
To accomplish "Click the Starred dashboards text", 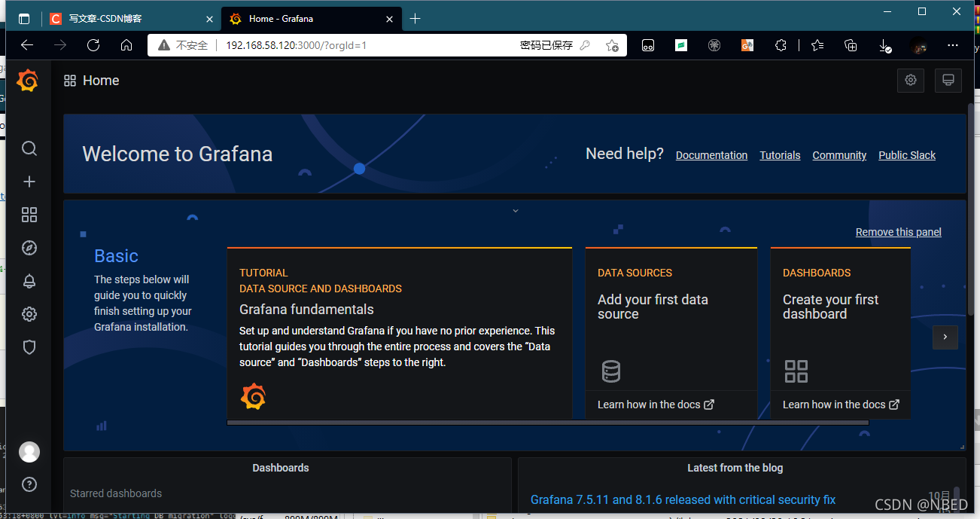I will (x=116, y=493).
